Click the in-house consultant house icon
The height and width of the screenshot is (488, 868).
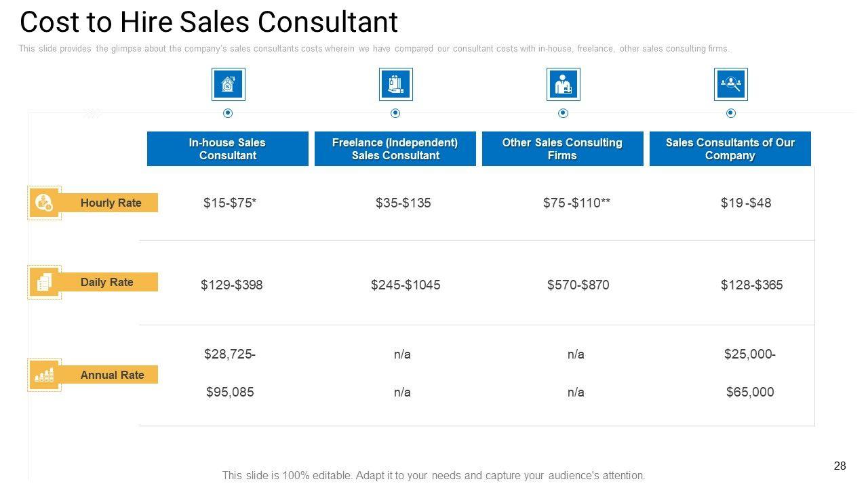(228, 85)
